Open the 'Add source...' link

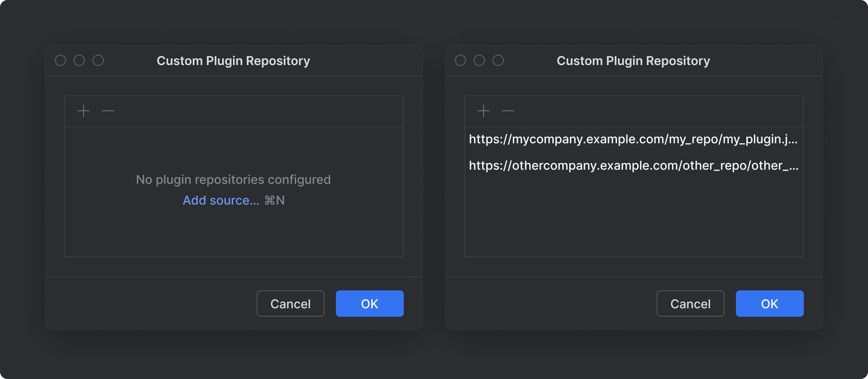[x=221, y=200]
